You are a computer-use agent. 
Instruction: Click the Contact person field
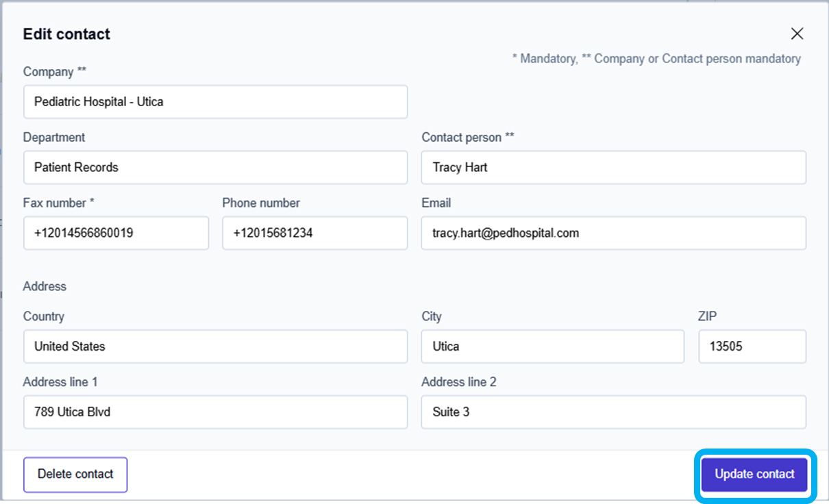coord(613,168)
